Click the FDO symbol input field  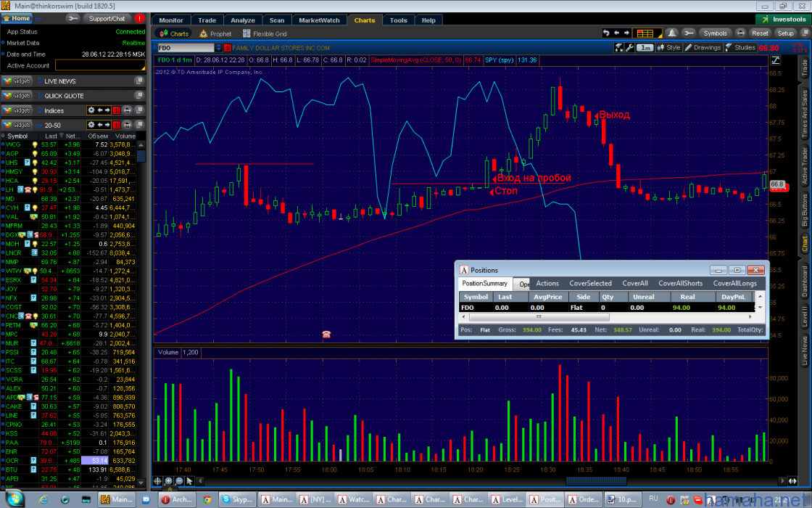[x=186, y=48]
